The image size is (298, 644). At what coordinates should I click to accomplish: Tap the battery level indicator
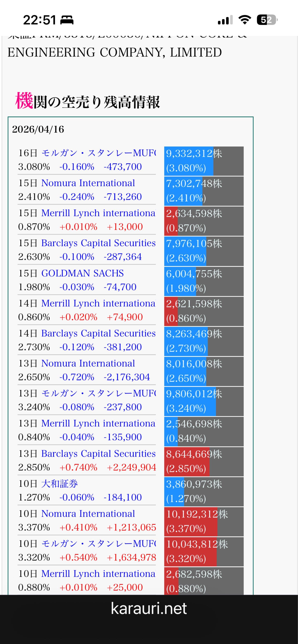(x=267, y=20)
